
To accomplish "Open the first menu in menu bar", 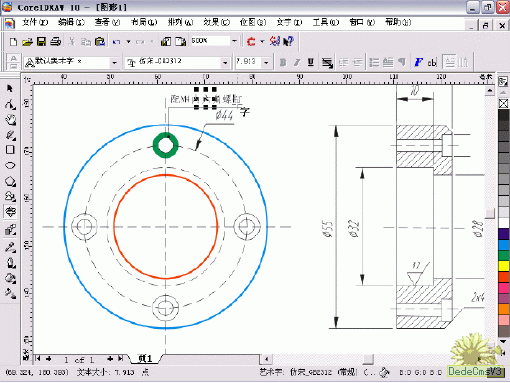I will [x=35, y=22].
